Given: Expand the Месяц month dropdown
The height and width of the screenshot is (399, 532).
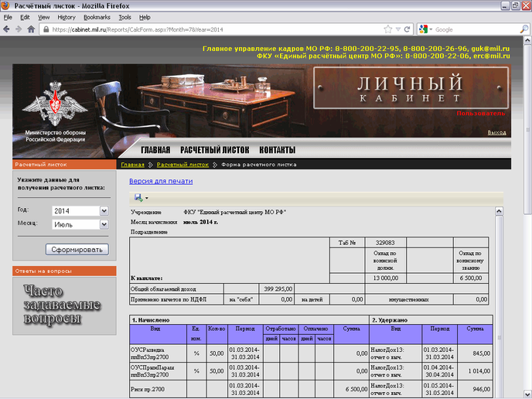Looking at the screenshot, I should coord(104,224).
